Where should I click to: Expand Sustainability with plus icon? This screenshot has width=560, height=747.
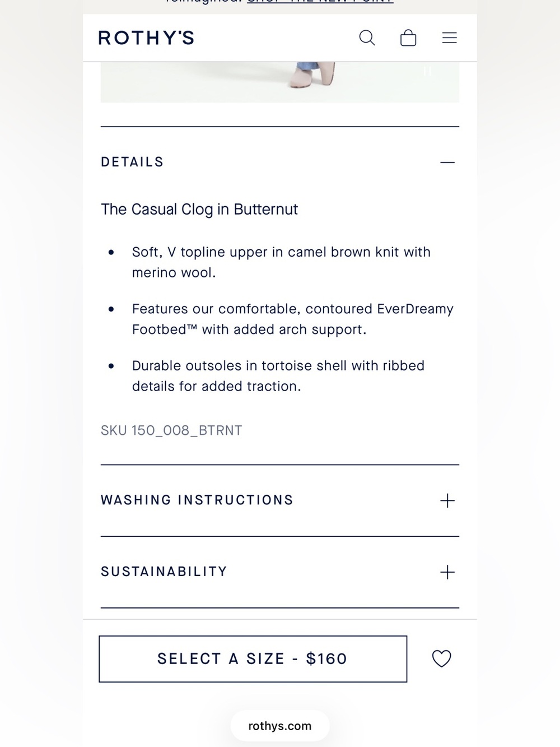tap(447, 572)
